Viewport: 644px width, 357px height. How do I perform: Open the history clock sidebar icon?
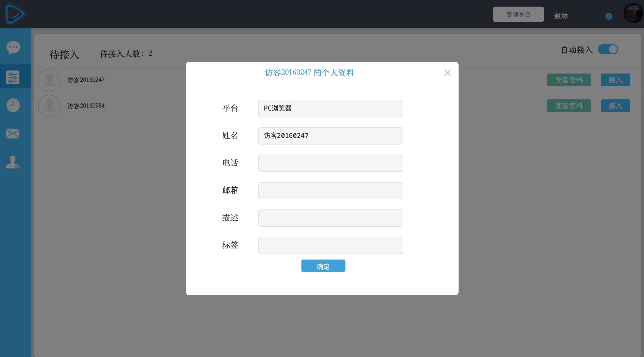pos(13,105)
